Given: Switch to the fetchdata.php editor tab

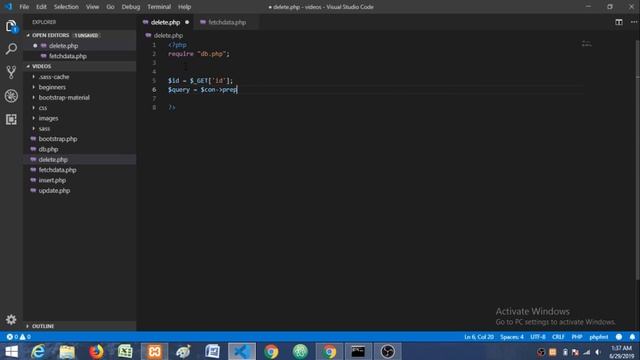Looking at the screenshot, I should [227, 22].
